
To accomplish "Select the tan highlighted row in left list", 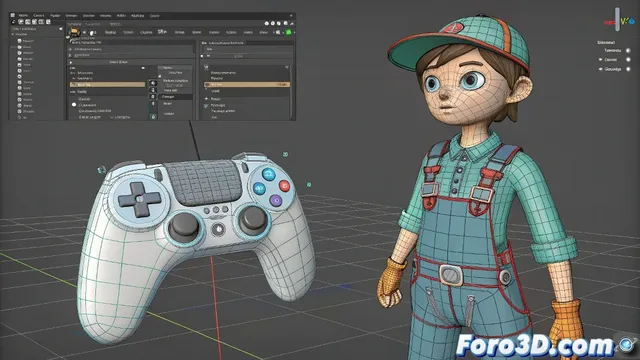I will click(107, 84).
